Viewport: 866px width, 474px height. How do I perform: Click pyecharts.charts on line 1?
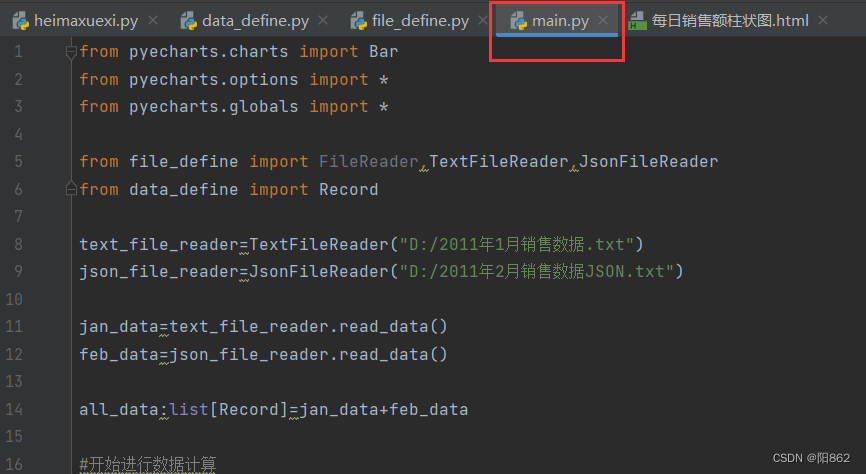coord(209,52)
